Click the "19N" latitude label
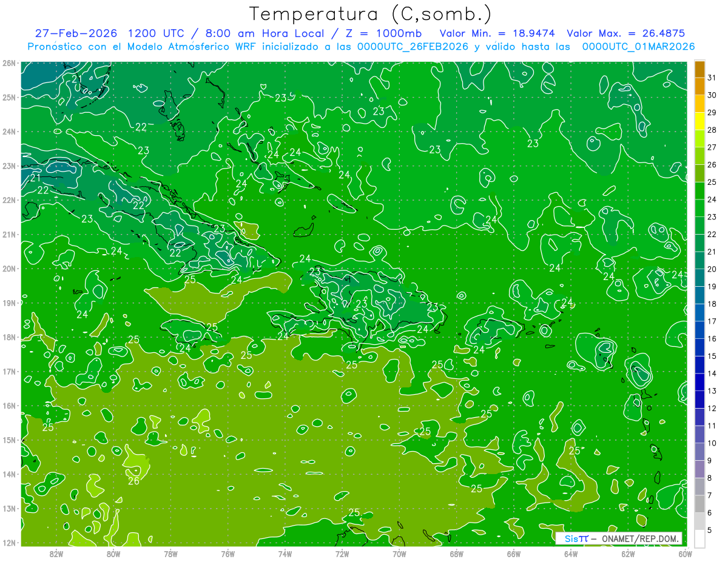Image resolution: width=728 pixels, height=562 pixels. click(8, 303)
